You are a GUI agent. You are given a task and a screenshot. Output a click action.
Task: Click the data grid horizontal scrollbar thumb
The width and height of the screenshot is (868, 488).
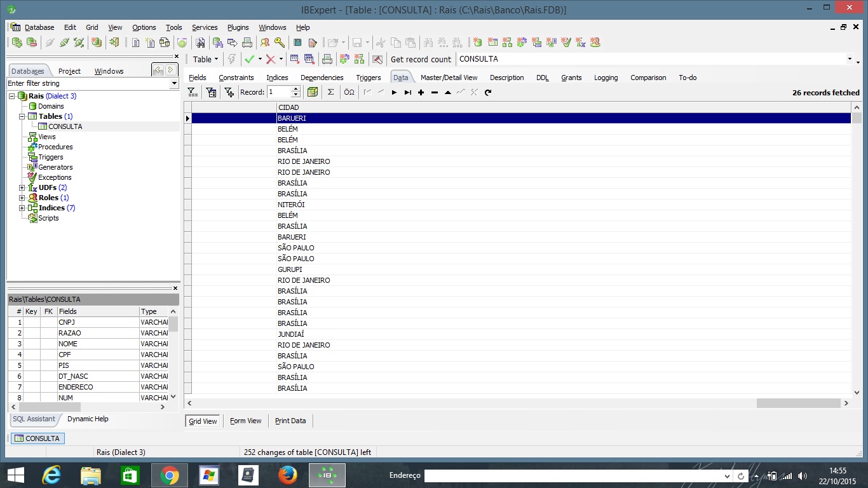tap(798, 403)
